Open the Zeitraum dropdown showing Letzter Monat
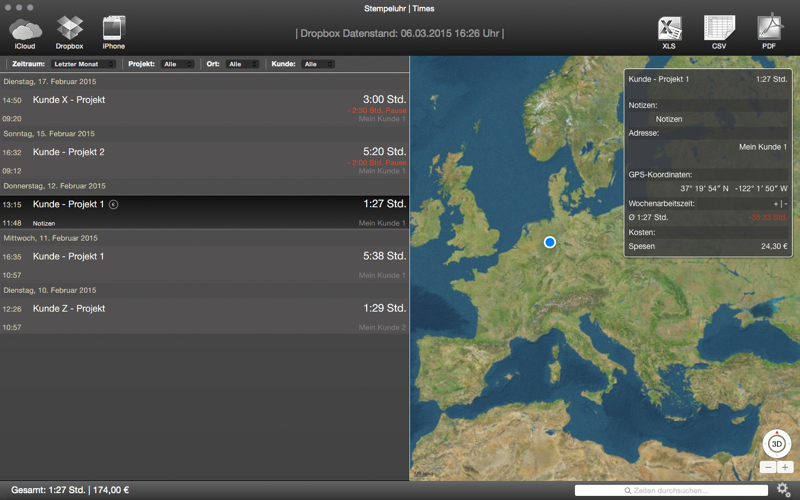Image resolution: width=800 pixels, height=500 pixels. [84, 64]
